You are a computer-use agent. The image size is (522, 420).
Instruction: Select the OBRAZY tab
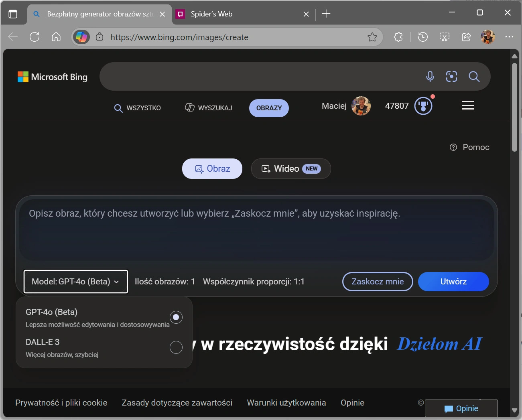click(269, 108)
